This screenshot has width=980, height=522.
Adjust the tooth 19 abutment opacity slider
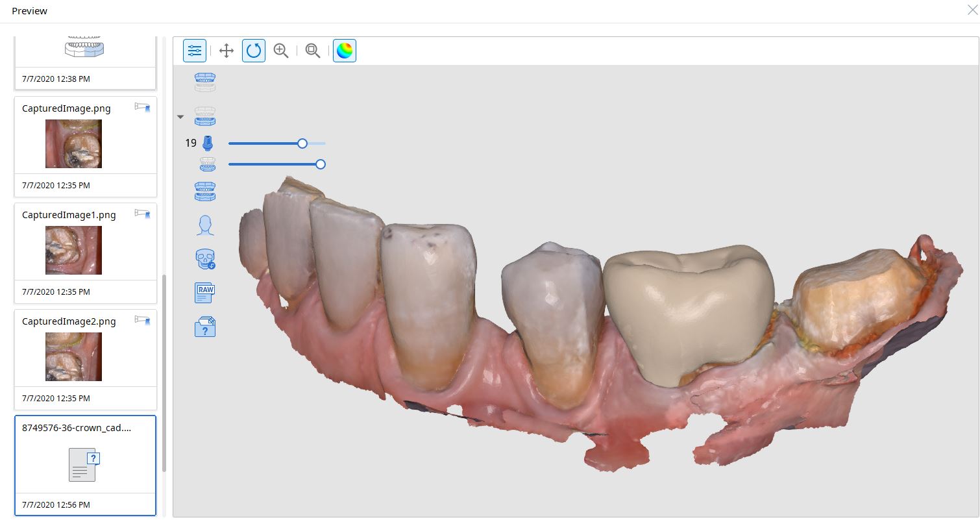tap(302, 143)
